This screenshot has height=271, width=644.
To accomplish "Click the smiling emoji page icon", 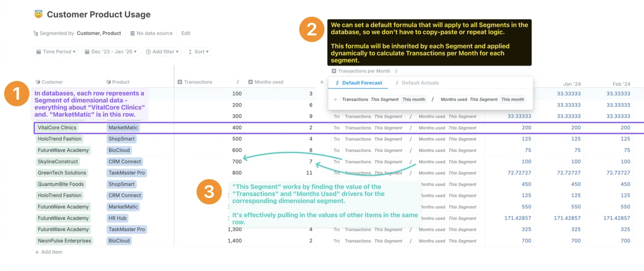I will coord(38,14).
